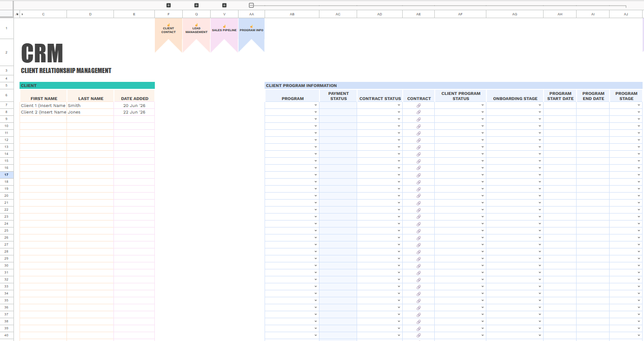Open the Client Program Status dropdown in row 10

(483, 127)
